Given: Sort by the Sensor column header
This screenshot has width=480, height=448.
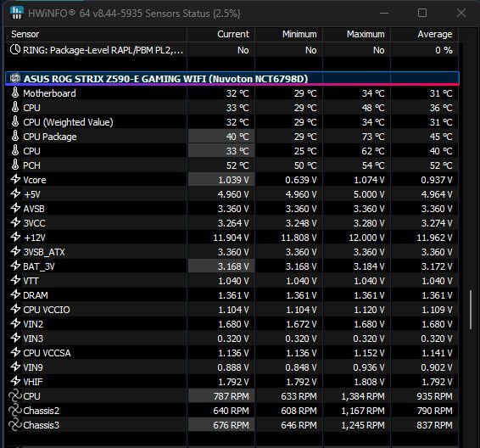Looking at the screenshot, I should 96,34.
